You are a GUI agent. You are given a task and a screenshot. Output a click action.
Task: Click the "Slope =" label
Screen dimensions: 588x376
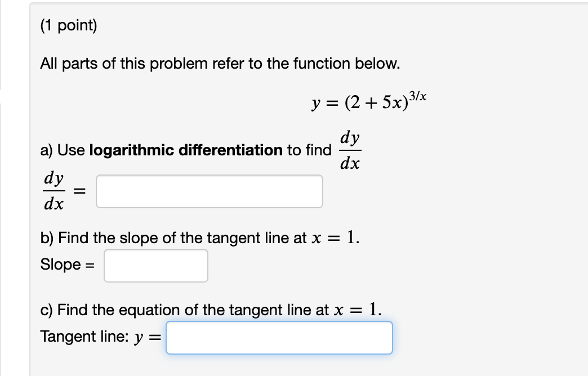68,265
